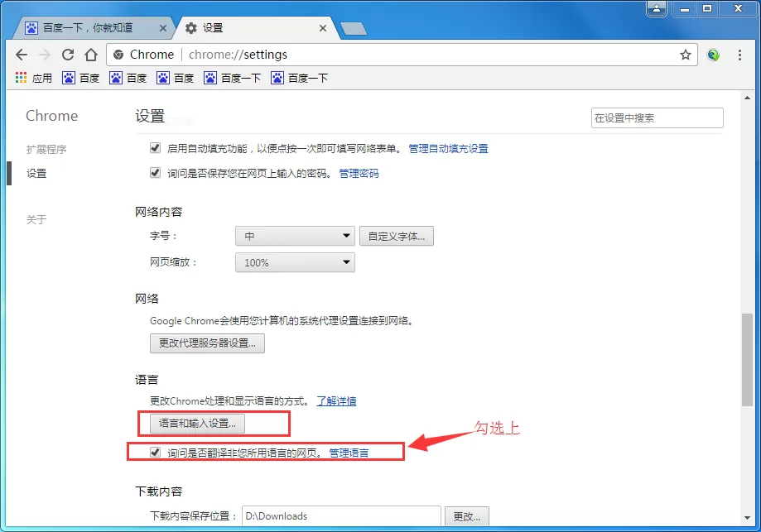Viewport: 761px width, 532px height.
Task: Go back with the back arrow
Action: (22, 55)
